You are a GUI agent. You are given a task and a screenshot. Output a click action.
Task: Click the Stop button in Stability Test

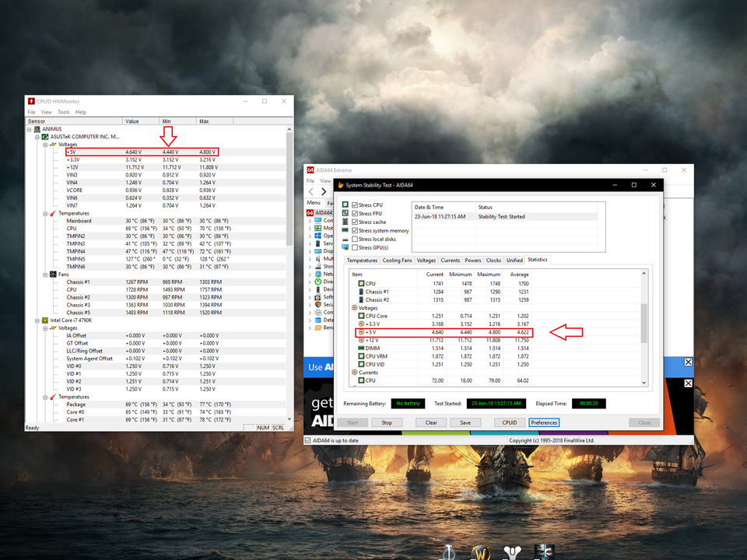pos(387,422)
